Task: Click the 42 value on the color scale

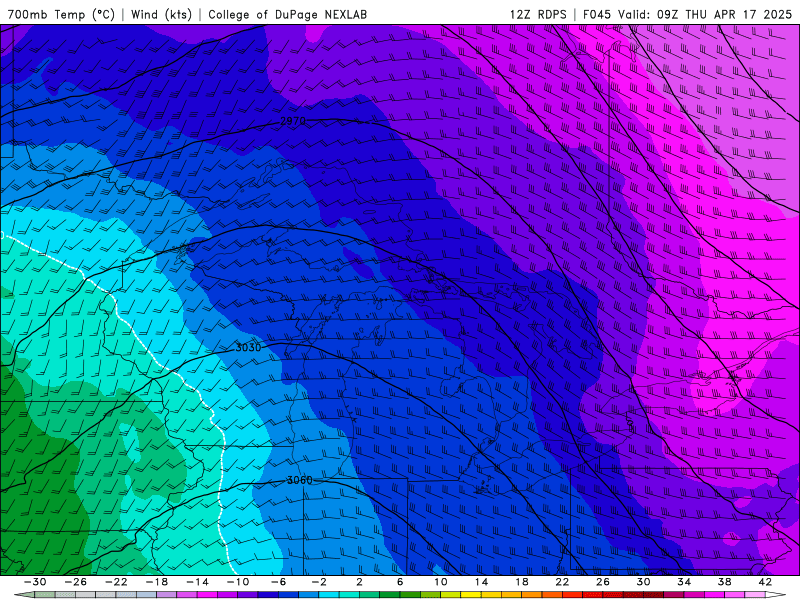Action: click(765, 582)
